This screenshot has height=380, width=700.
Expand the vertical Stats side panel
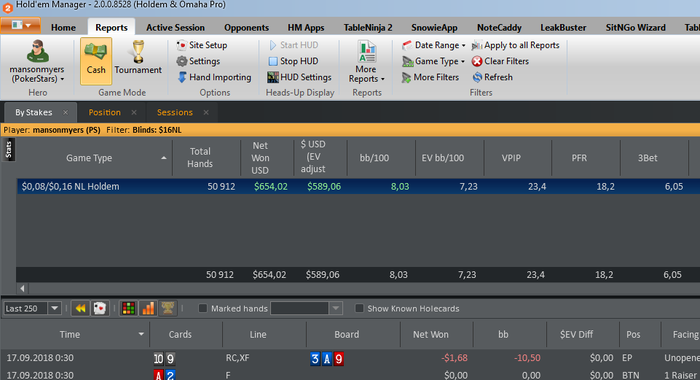coord(8,150)
